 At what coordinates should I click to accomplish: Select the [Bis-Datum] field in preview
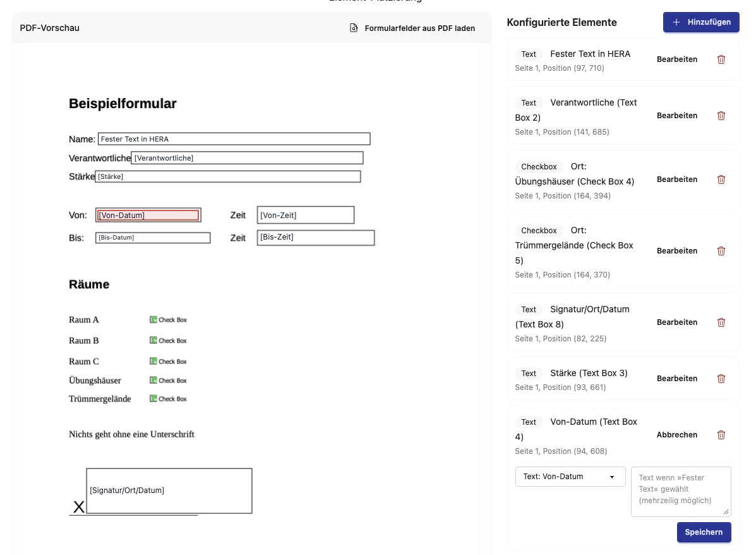click(153, 238)
